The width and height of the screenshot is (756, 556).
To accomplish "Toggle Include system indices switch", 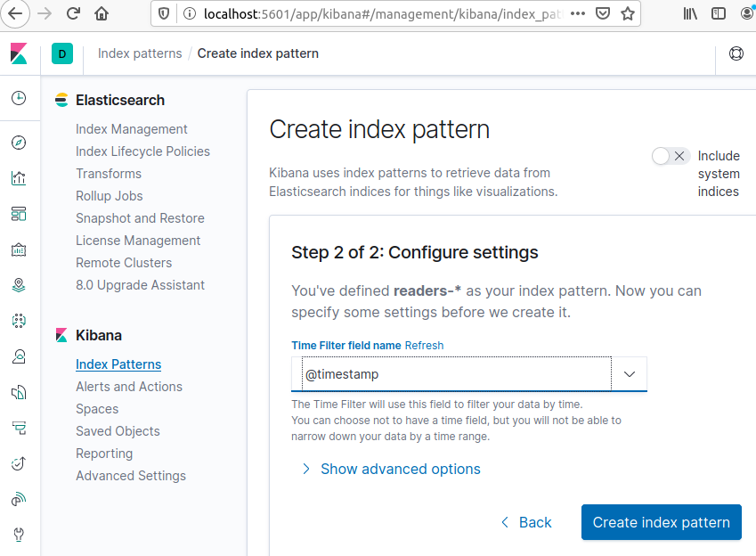I will 671,156.
